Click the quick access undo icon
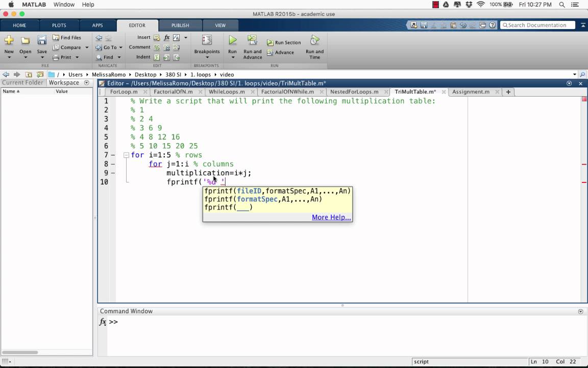588x368 pixels. click(x=463, y=25)
